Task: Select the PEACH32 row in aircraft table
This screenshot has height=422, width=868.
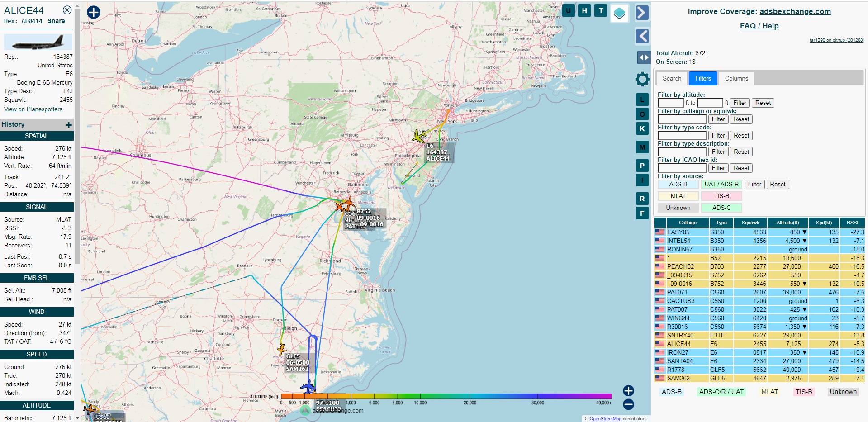Action: [759, 266]
